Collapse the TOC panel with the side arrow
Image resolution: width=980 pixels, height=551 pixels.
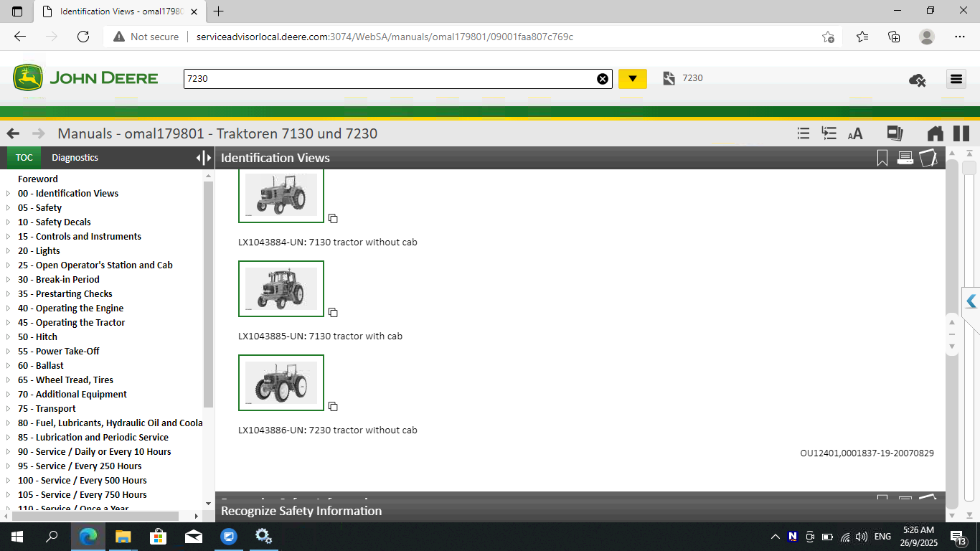199,157
